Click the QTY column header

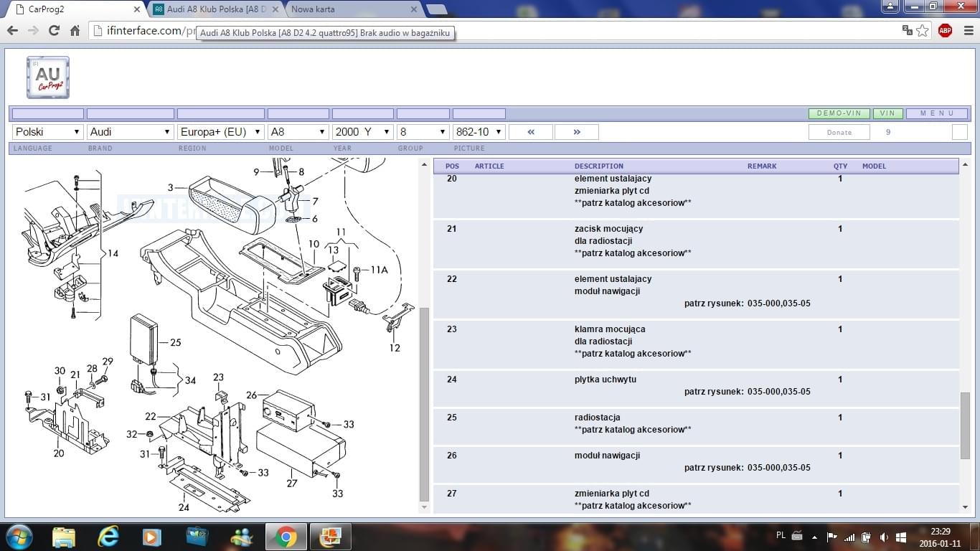(840, 166)
